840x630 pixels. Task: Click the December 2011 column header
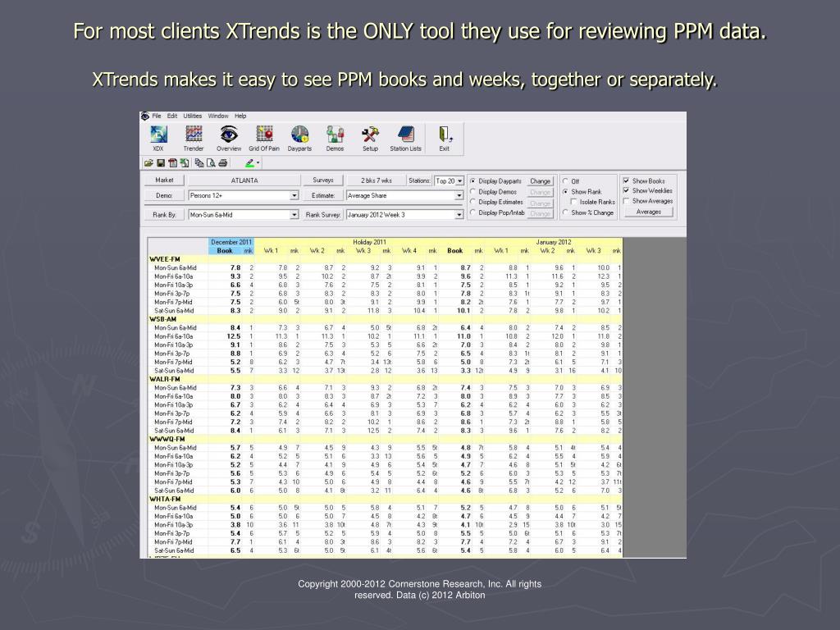(231, 242)
